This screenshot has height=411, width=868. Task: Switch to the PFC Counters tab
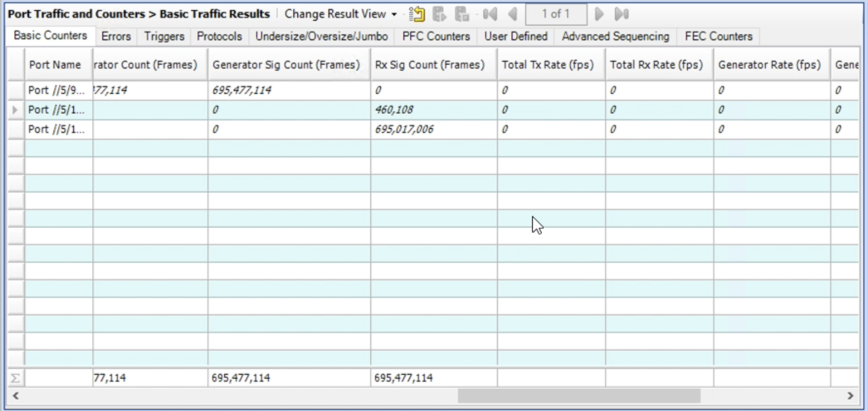(x=436, y=36)
